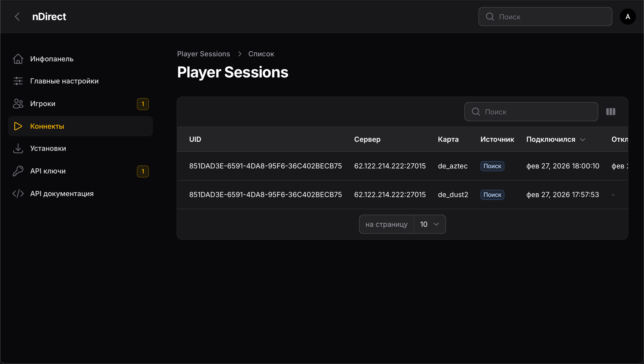Screen dimensions: 644x364
Task: Select the Главные настройки sliders icon
Action: tap(18, 81)
